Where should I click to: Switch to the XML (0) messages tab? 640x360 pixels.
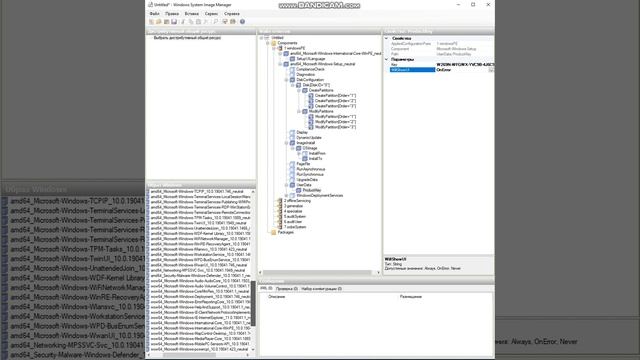click(x=267, y=289)
